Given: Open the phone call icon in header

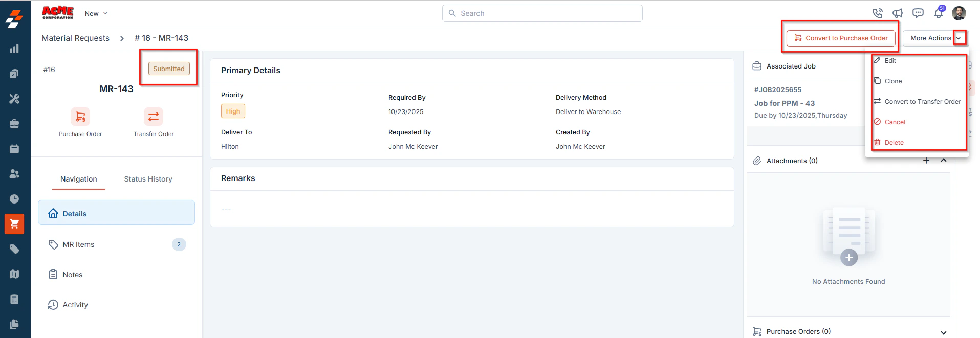Looking at the screenshot, I should [x=877, y=13].
